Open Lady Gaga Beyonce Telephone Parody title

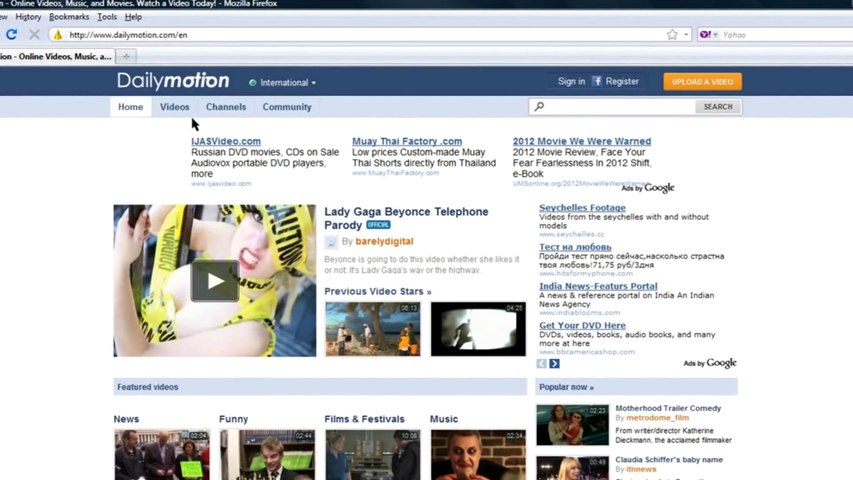(406, 218)
